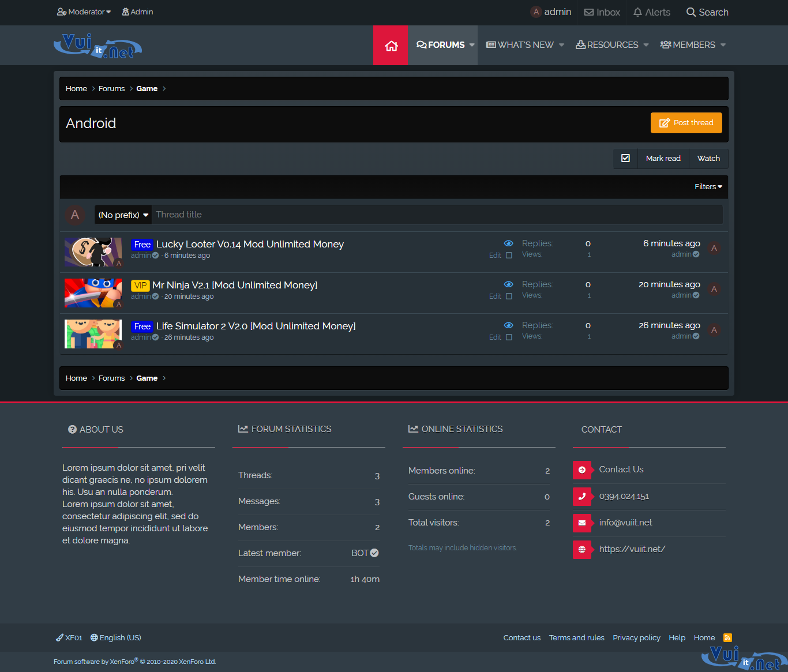Go to the red Home icon in navbar
This screenshot has height=672, width=788.
(391, 45)
